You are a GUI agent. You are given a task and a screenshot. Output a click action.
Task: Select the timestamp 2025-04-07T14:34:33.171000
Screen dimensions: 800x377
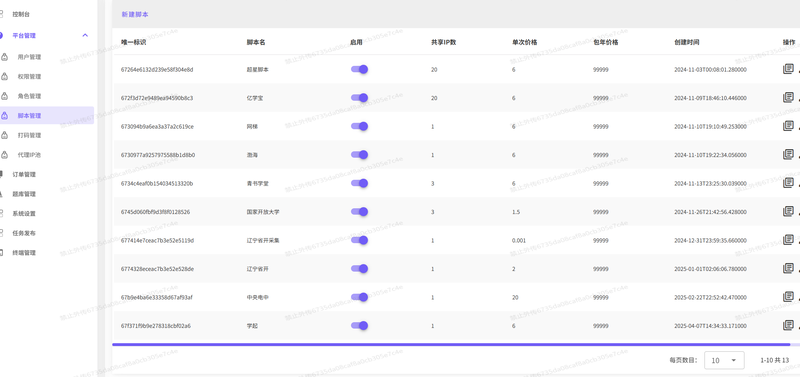click(x=710, y=326)
